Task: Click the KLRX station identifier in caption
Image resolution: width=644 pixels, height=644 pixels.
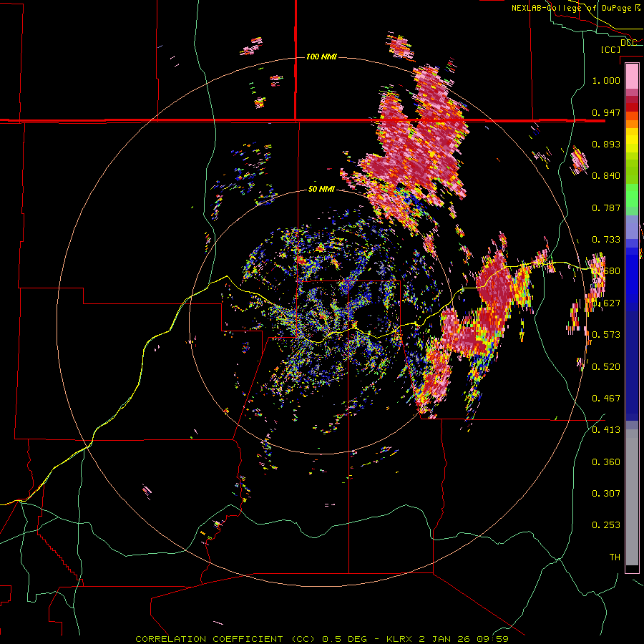Action: click(x=401, y=639)
